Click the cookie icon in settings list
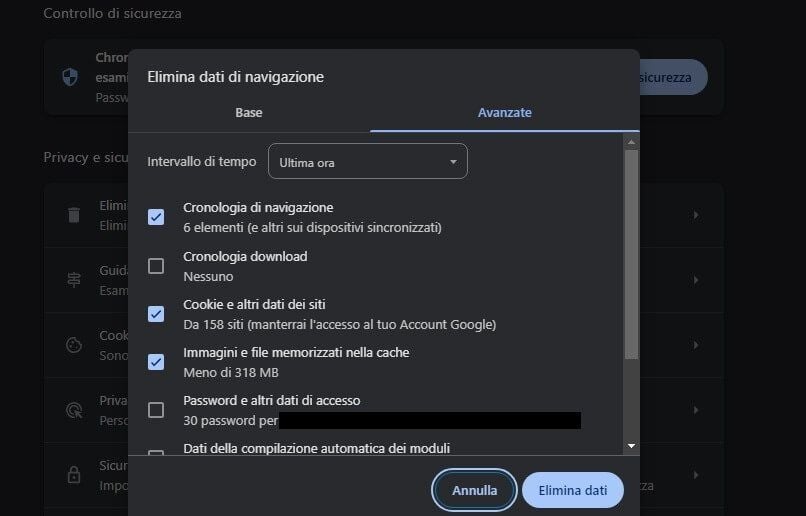This screenshot has width=806, height=516. (74, 345)
